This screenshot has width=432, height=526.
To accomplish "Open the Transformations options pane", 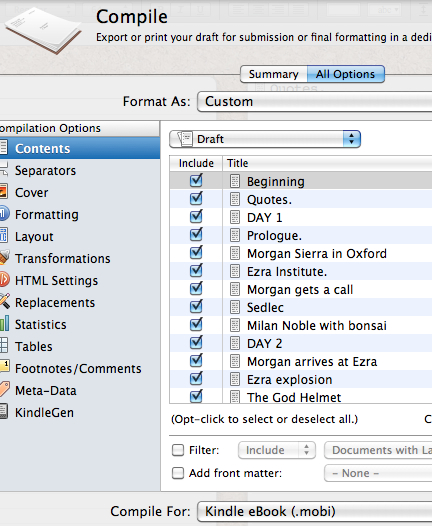I will click(80, 258).
